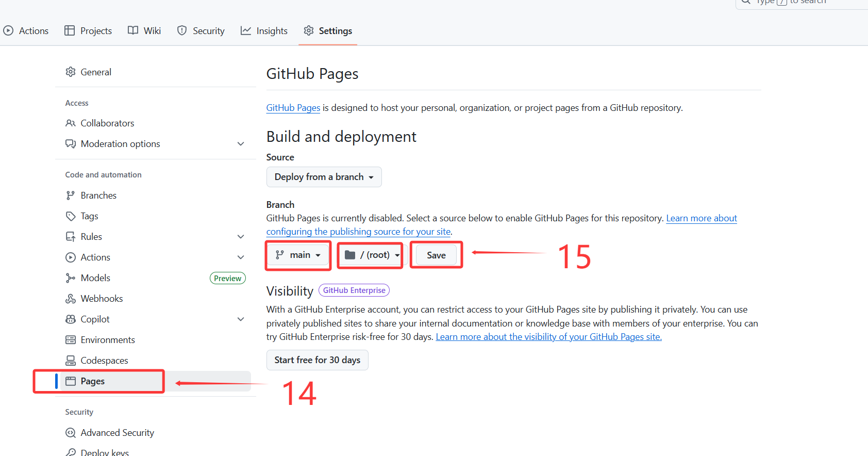Expand the Moderation options chevron
The height and width of the screenshot is (456, 868).
241,144
